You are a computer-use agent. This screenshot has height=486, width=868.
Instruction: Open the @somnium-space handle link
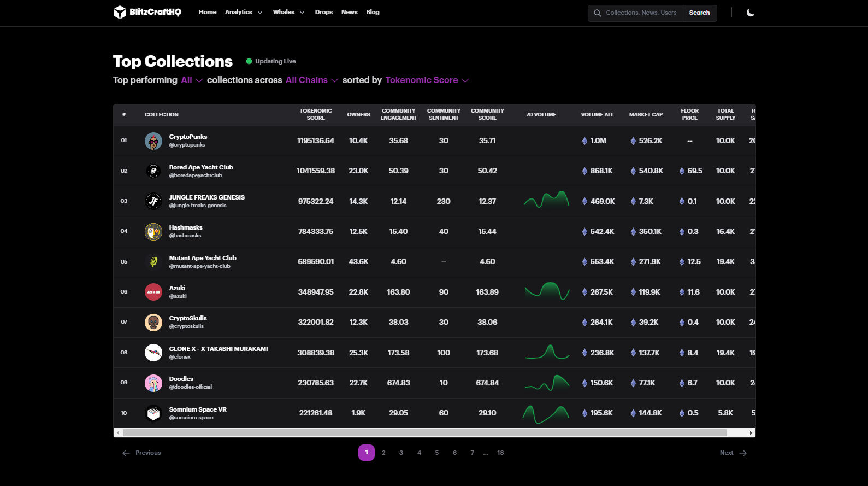[191, 418]
